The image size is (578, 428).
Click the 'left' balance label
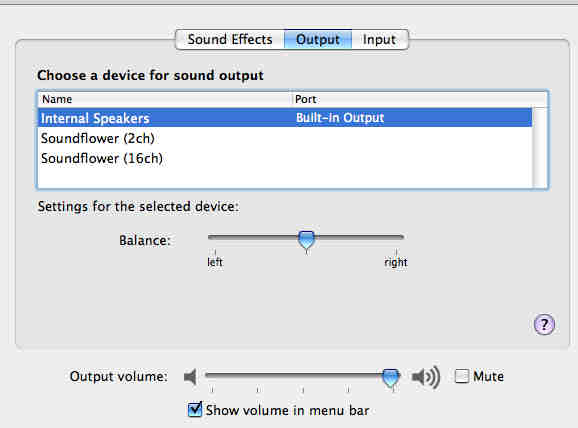(x=215, y=262)
